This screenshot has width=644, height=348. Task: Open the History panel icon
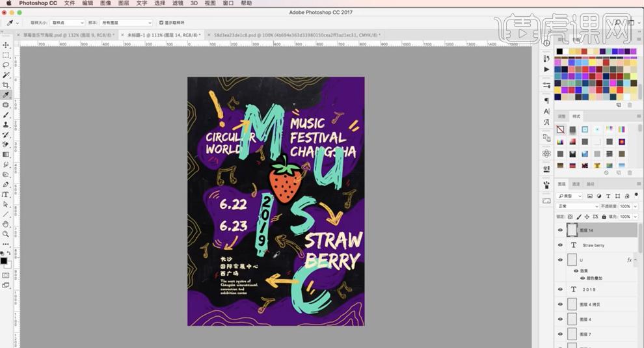(x=546, y=59)
